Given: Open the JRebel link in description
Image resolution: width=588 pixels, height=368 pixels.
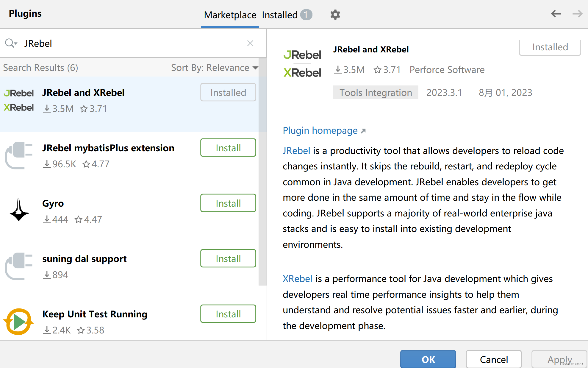Looking at the screenshot, I should pyautogui.click(x=296, y=151).
